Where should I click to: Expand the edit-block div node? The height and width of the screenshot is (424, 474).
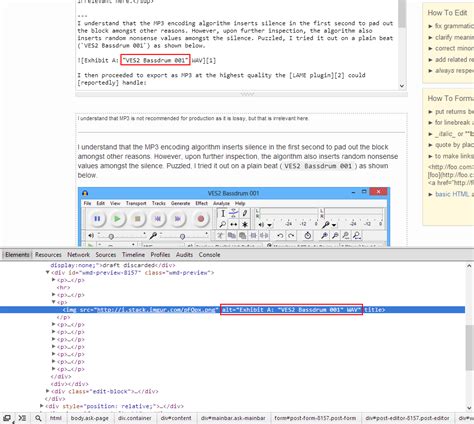(47, 391)
